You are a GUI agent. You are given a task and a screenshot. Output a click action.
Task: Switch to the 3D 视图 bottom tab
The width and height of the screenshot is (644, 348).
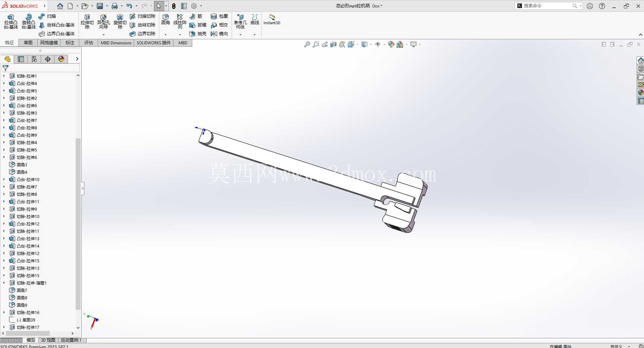pyautogui.click(x=48, y=340)
